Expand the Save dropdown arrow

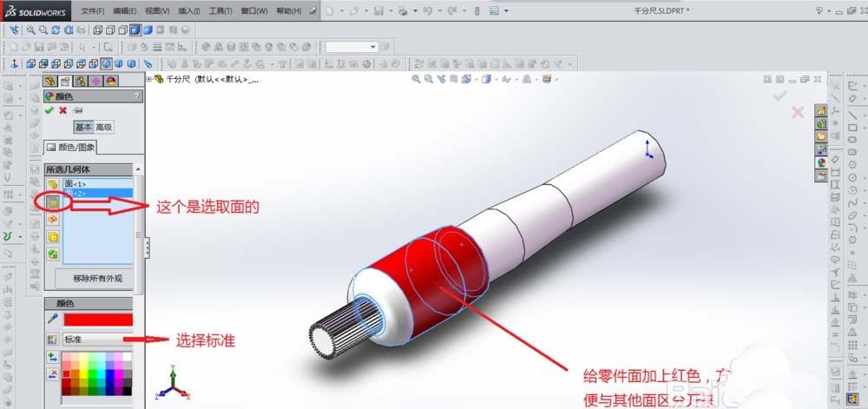(391, 10)
